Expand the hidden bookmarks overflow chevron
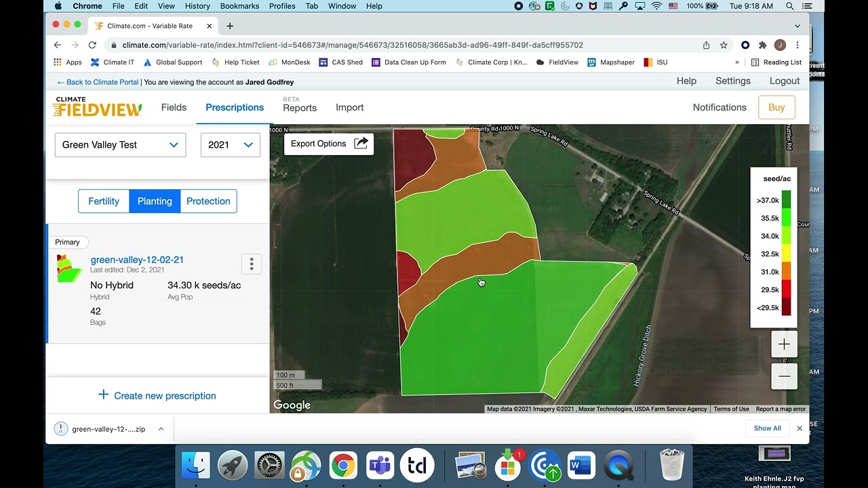The image size is (868, 488). pos(737,62)
